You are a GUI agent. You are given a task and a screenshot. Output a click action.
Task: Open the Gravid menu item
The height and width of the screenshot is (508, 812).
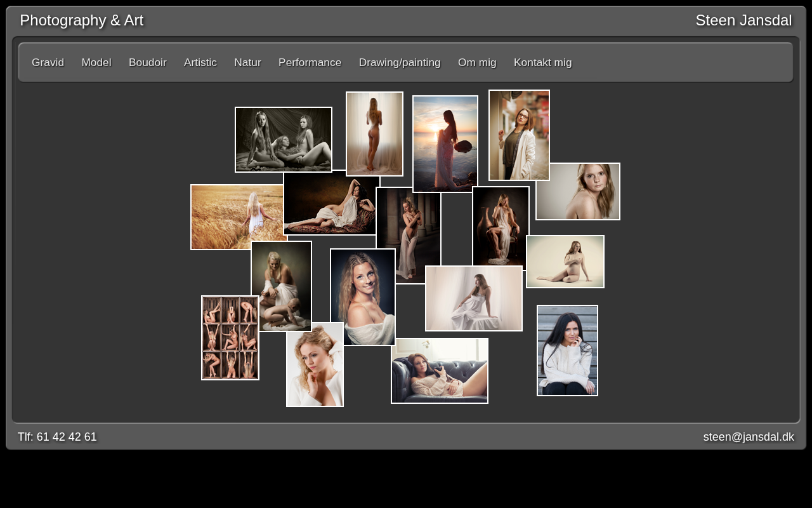48,62
